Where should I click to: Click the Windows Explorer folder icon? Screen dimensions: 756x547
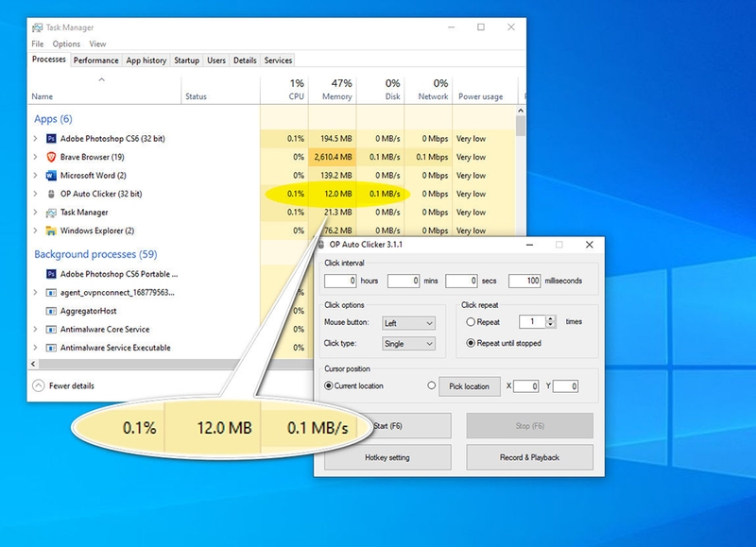pos(52,231)
